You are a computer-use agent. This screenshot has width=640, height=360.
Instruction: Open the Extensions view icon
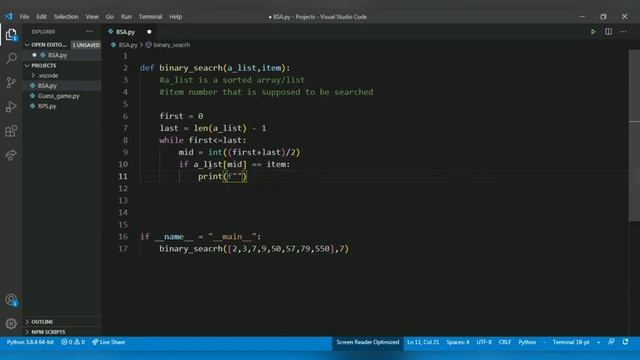[x=11, y=131]
